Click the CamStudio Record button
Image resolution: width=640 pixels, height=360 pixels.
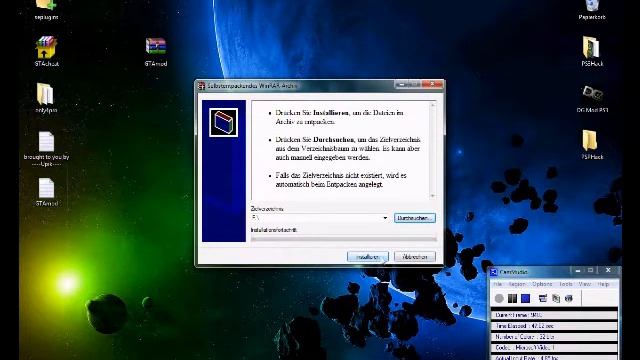499,298
